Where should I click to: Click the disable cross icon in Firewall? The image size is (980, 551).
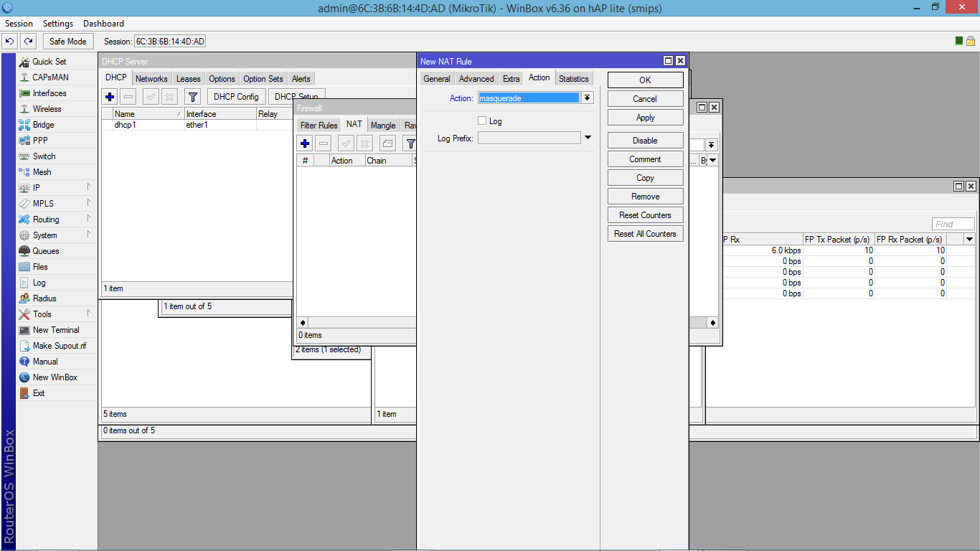coord(365,143)
